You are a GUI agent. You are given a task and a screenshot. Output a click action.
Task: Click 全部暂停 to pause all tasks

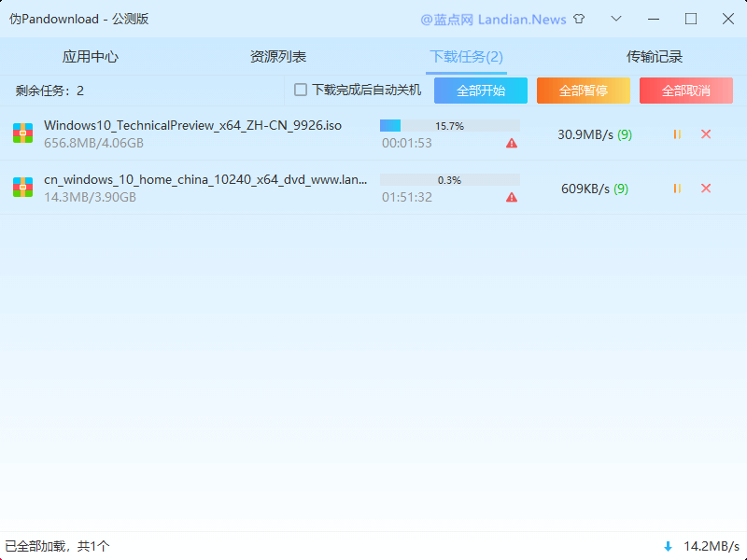(x=584, y=91)
